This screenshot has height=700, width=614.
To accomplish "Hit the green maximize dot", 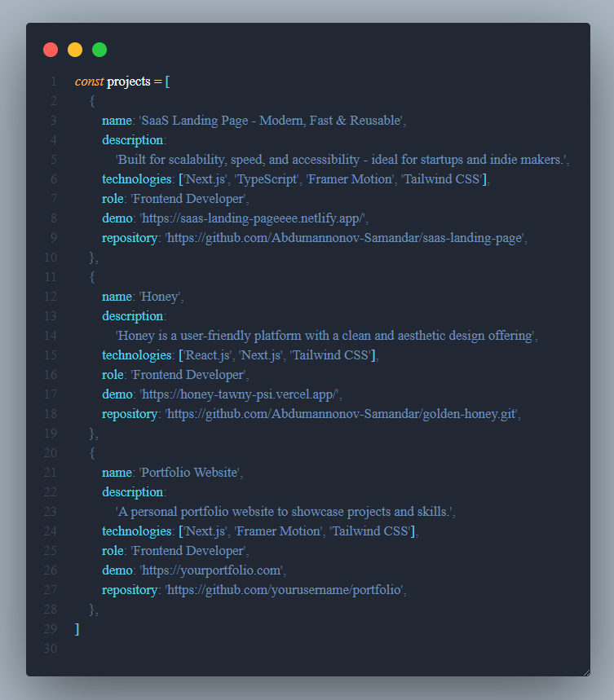I will (99, 50).
